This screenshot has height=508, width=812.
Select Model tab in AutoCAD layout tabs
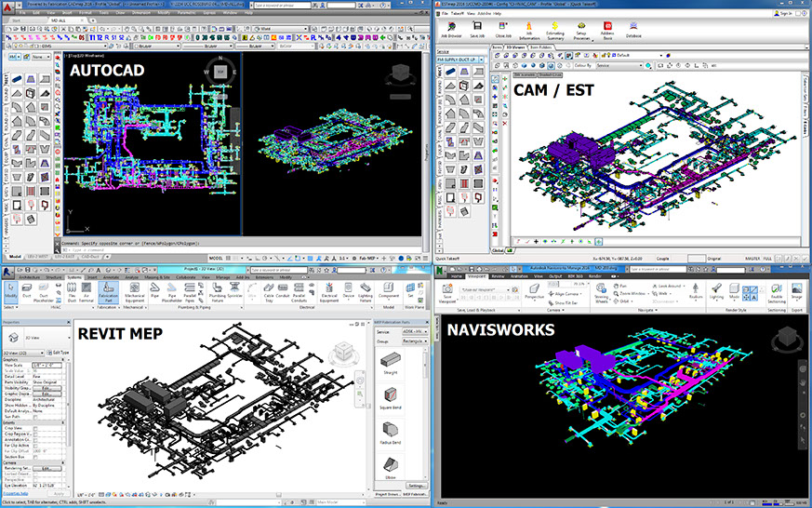15,257
